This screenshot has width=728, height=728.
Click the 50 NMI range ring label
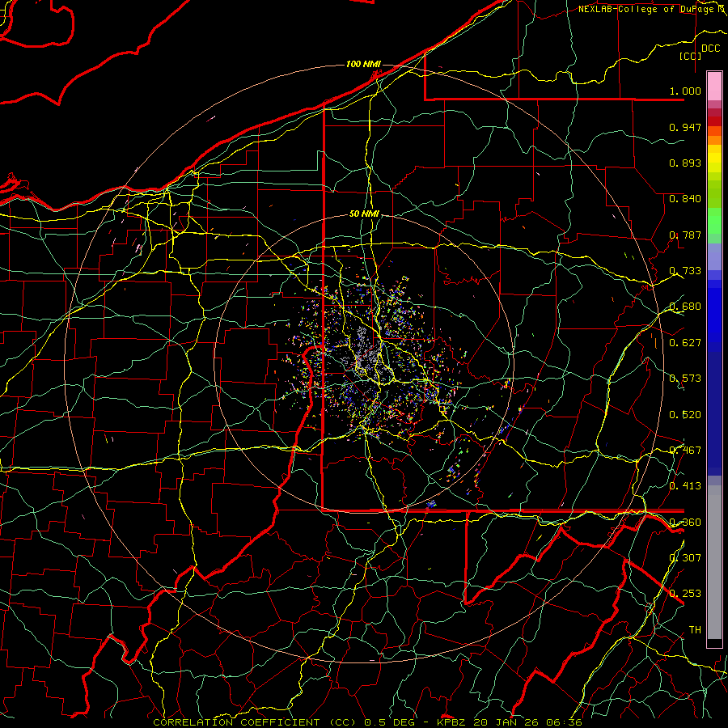(364, 214)
